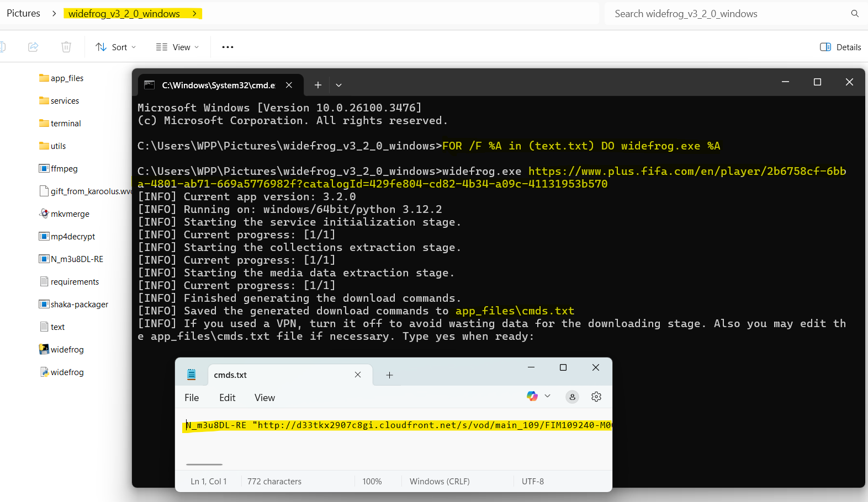This screenshot has height=502, width=868.
Task: Click the Notepad horizontal scrollbar
Action: [x=204, y=464]
